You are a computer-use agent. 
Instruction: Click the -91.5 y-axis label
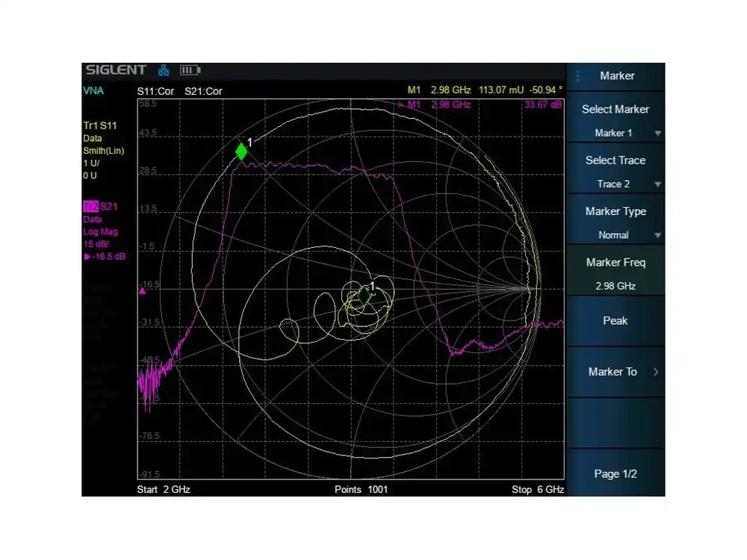tap(149, 474)
